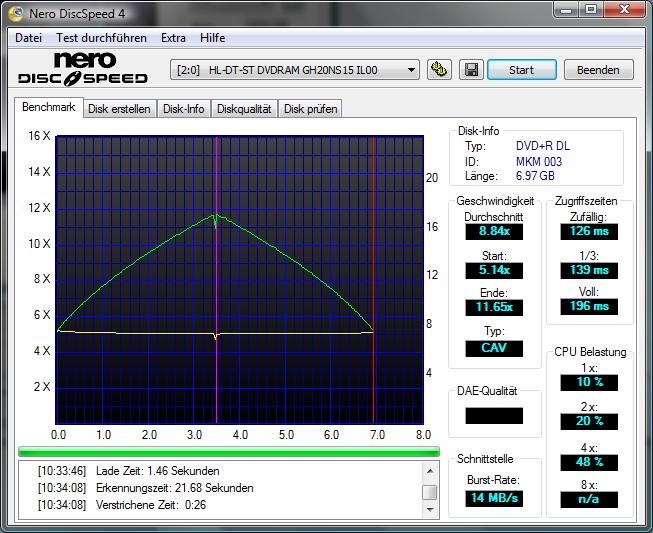This screenshot has width=653, height=533.
Task: Click the Start button
Action: pyautogui.click(x=521, y=70)
